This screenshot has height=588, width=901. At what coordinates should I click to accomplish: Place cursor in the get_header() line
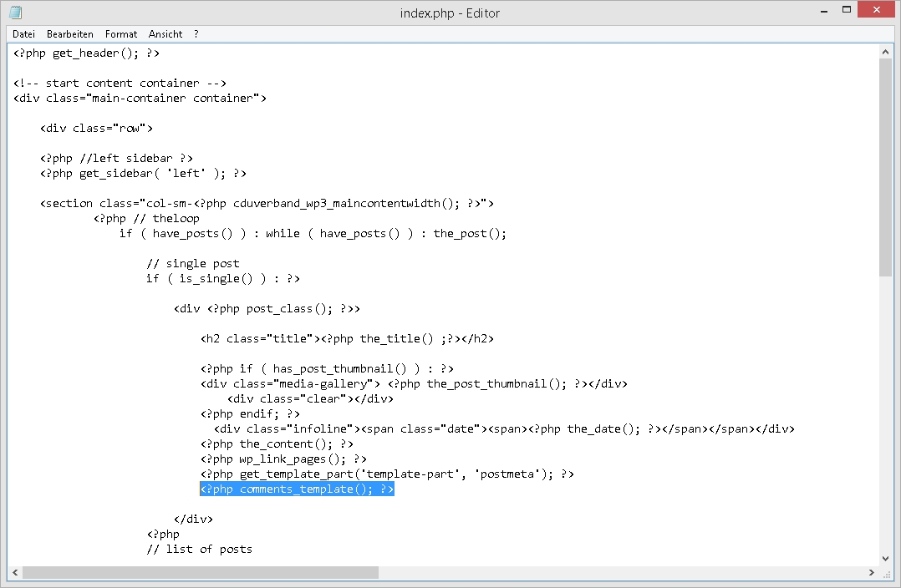[86, 53]
